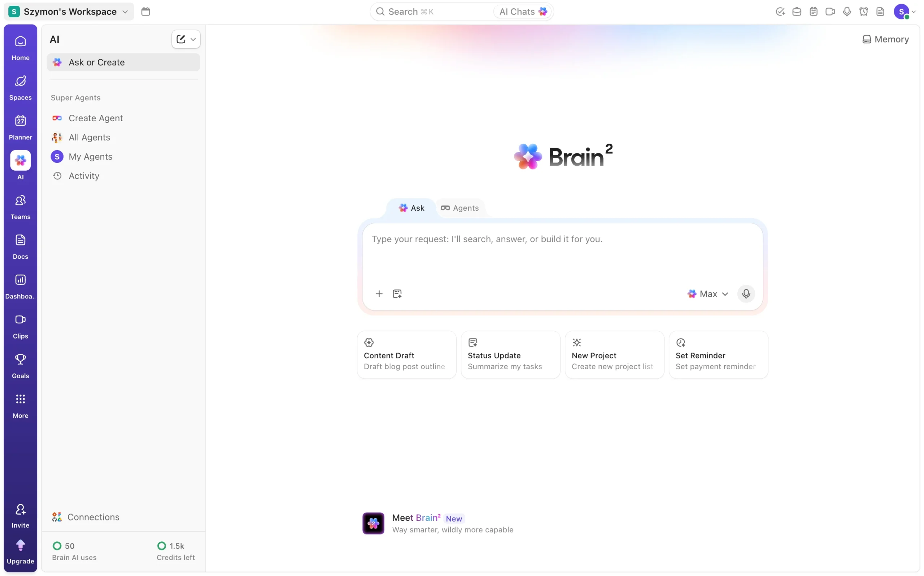The image size is (924, 576).
Task: Click the briefcase icon in top bar
Action: (x=797, y=12)
